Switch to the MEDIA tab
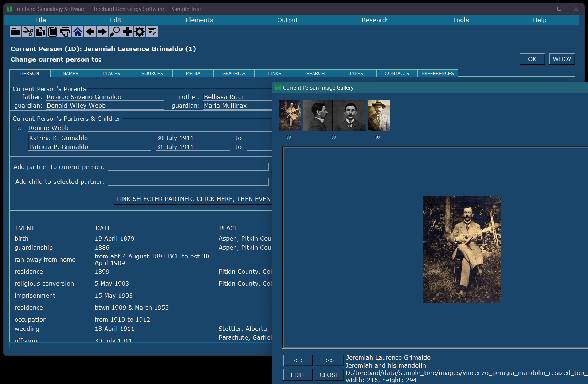 tap(193, 73)
